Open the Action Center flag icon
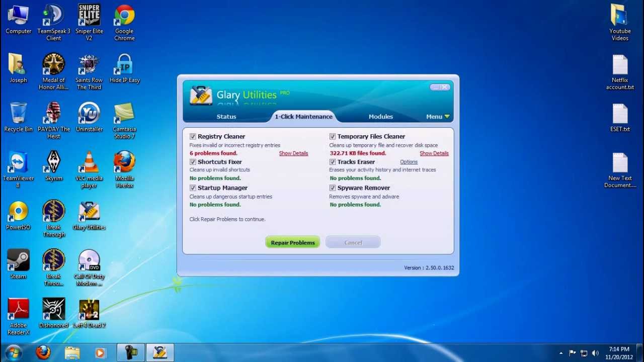 click(573, 353)
